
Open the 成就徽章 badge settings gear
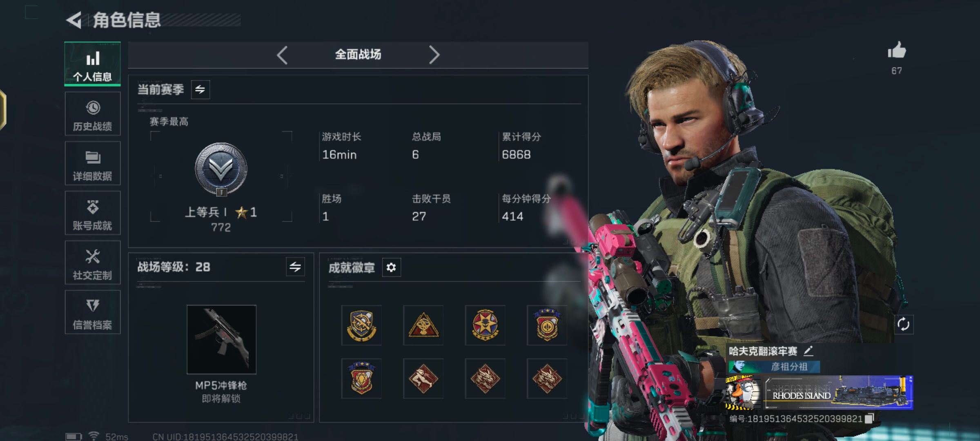click(391, 267)
